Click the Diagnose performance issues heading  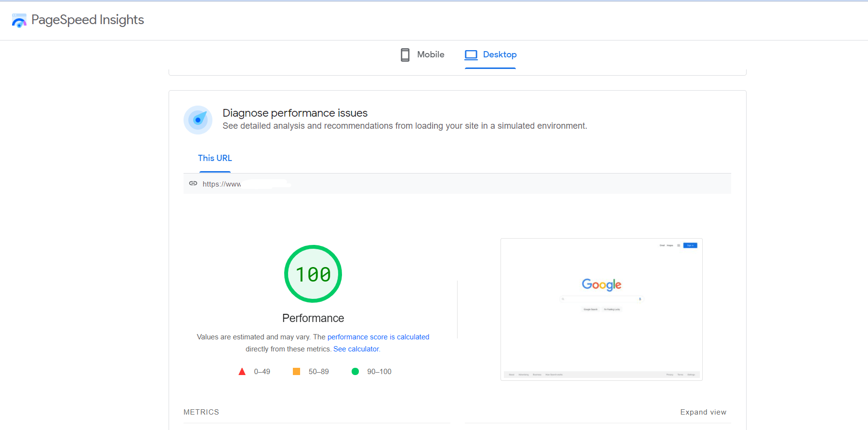[295, 113]
